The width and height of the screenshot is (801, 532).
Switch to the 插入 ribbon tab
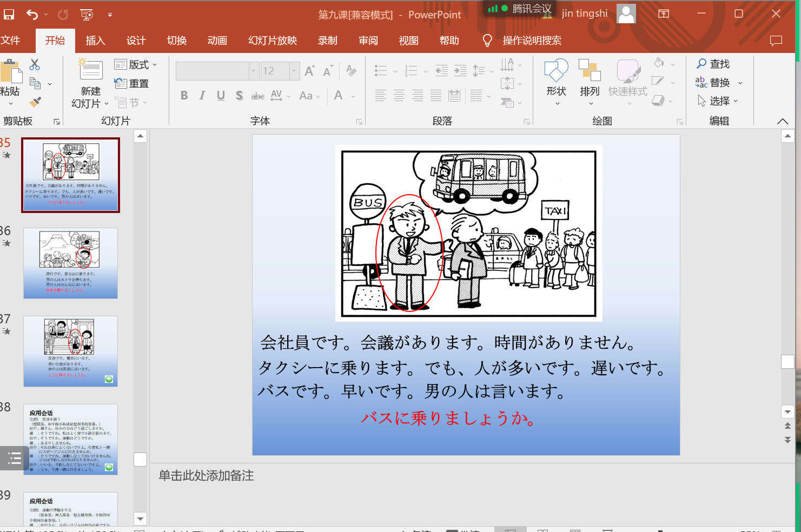pos(95,41)
